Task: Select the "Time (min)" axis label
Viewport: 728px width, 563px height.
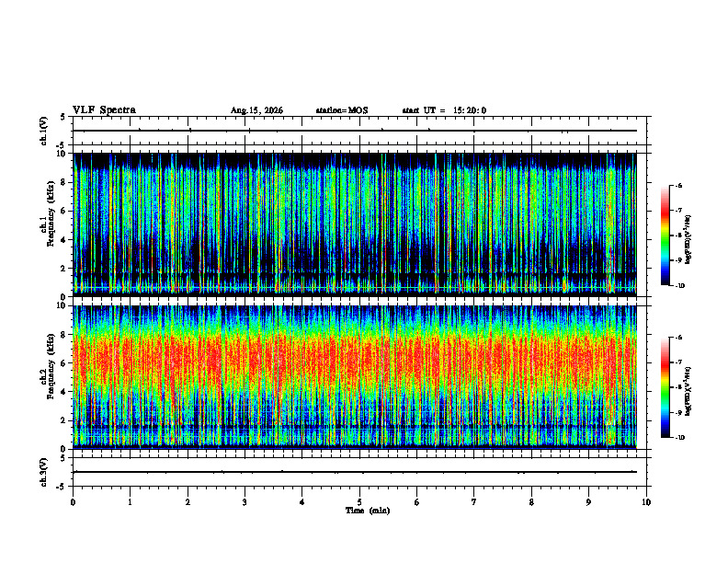Action: (x=368, y=511)
